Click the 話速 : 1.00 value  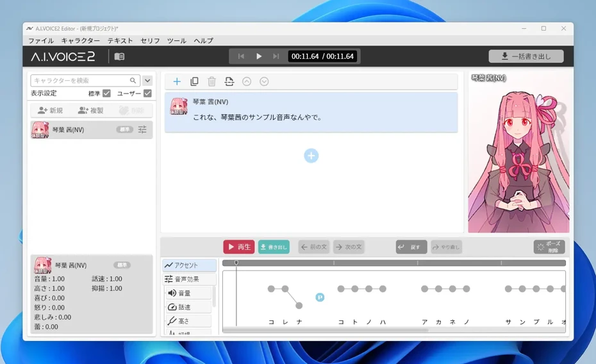(x=107, y=279)
